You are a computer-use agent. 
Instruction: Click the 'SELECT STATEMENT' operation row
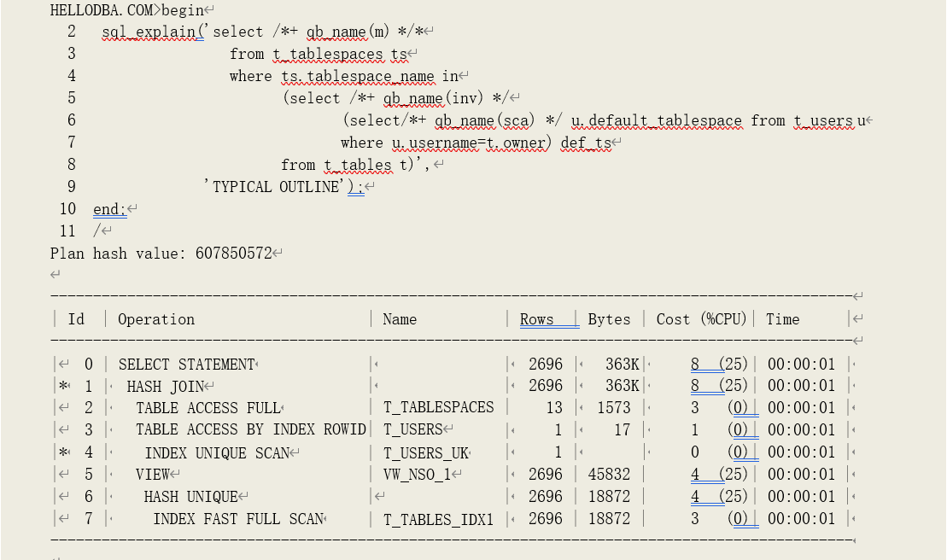[187, 365]
